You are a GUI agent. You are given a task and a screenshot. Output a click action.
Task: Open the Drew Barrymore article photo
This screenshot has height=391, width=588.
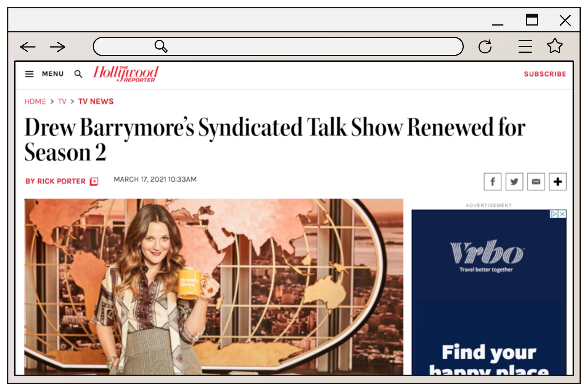point(214,287)
